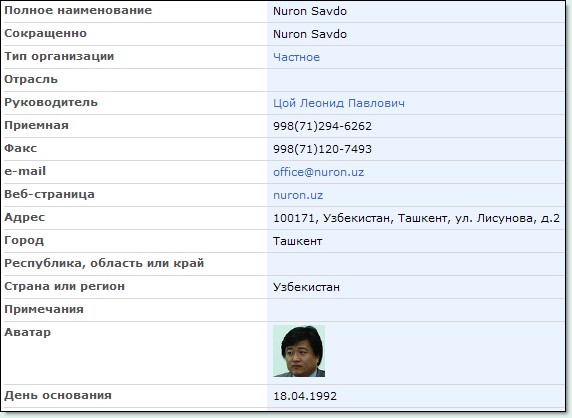Click the Тип организации label
Viewport: 572px width, 418px height.
(59, 56)
